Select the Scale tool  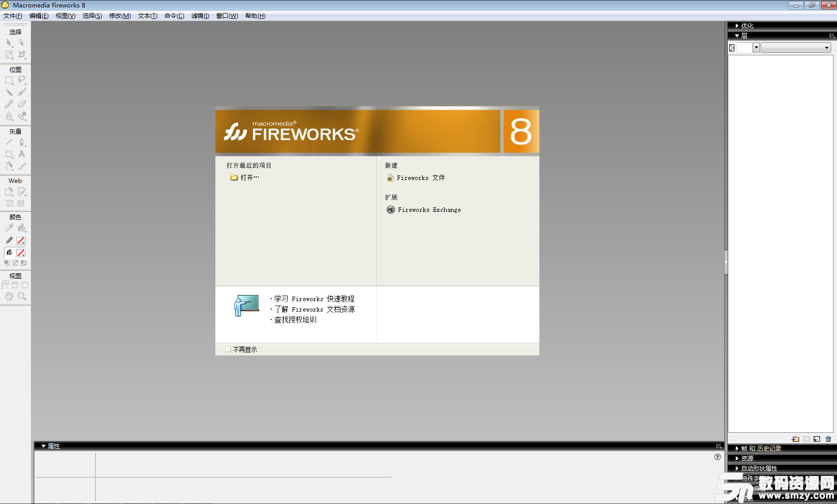tap(9, 55)
